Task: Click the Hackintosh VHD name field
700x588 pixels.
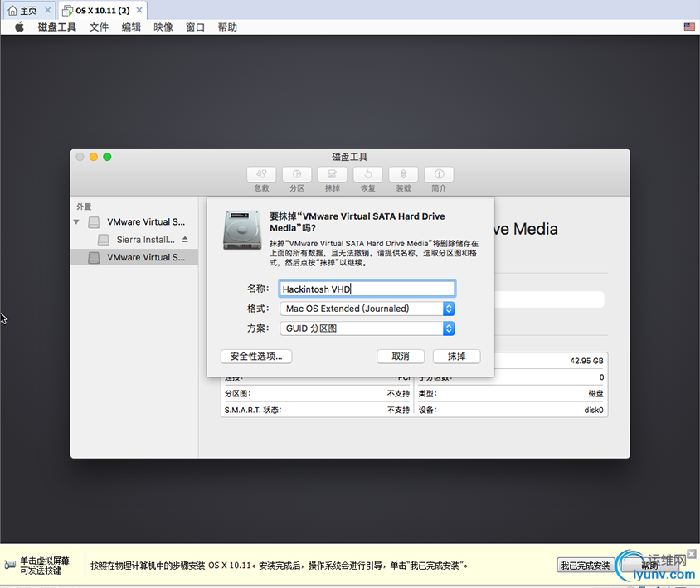Action: tap(367, 288)
